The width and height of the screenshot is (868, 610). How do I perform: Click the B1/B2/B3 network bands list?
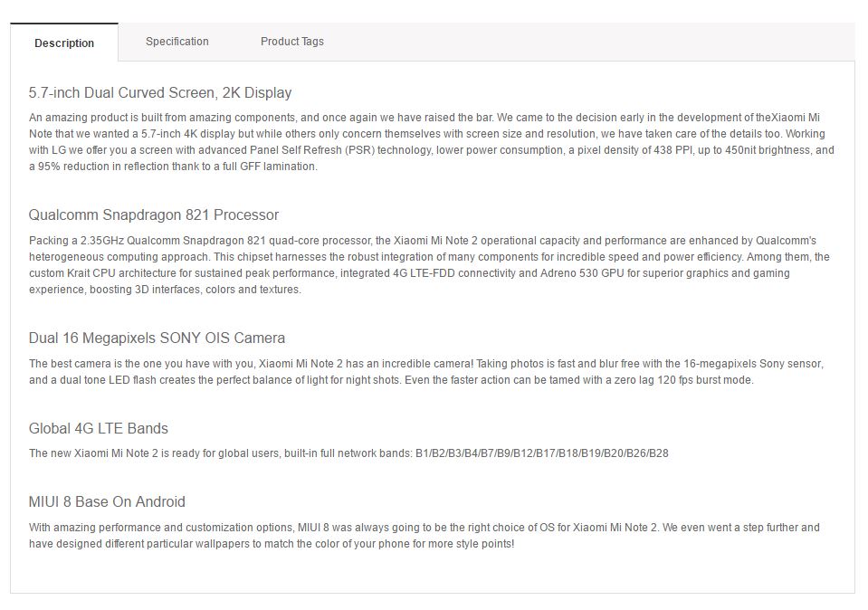coord(541,453)
